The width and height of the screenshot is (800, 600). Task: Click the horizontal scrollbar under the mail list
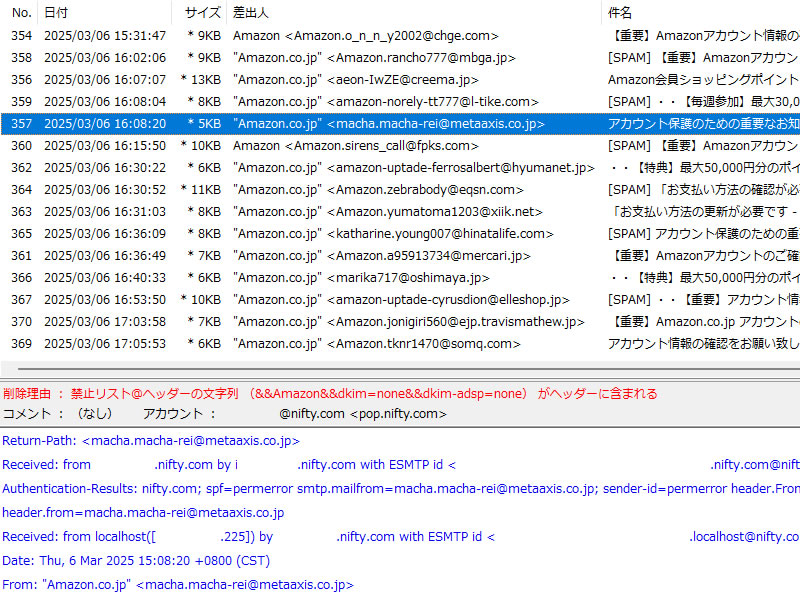(408, 368)
